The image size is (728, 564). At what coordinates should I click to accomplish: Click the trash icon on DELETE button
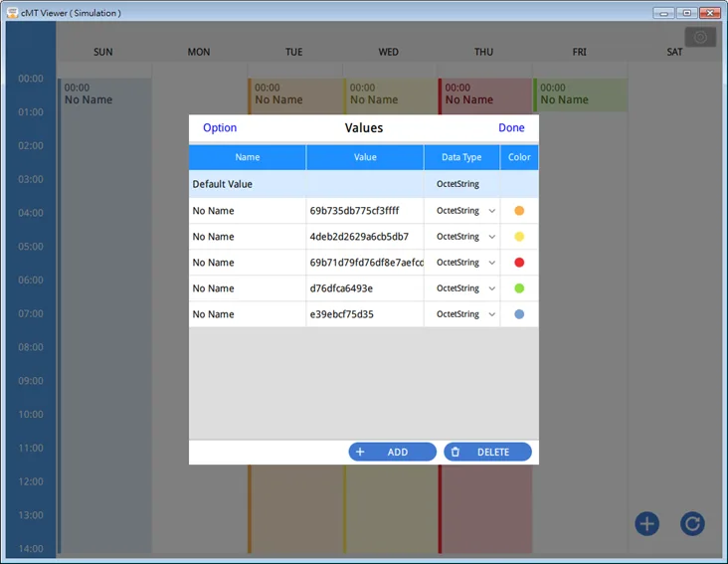point(455,452)
